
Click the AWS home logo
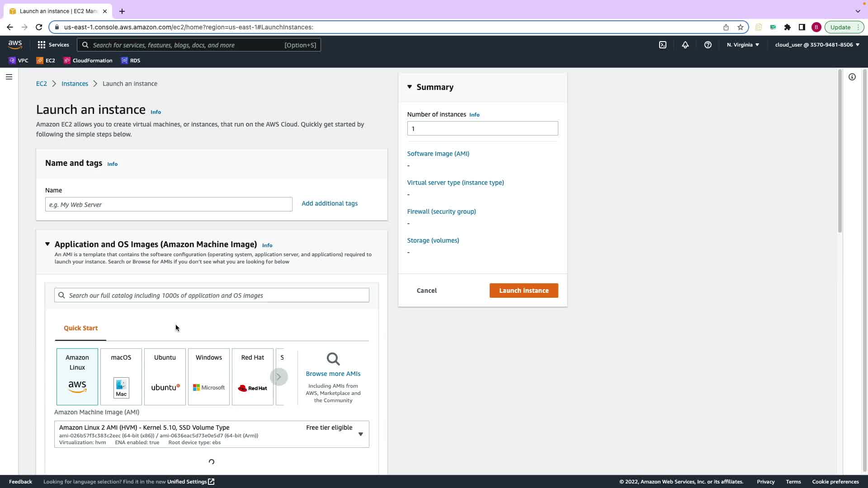(15, 44)
